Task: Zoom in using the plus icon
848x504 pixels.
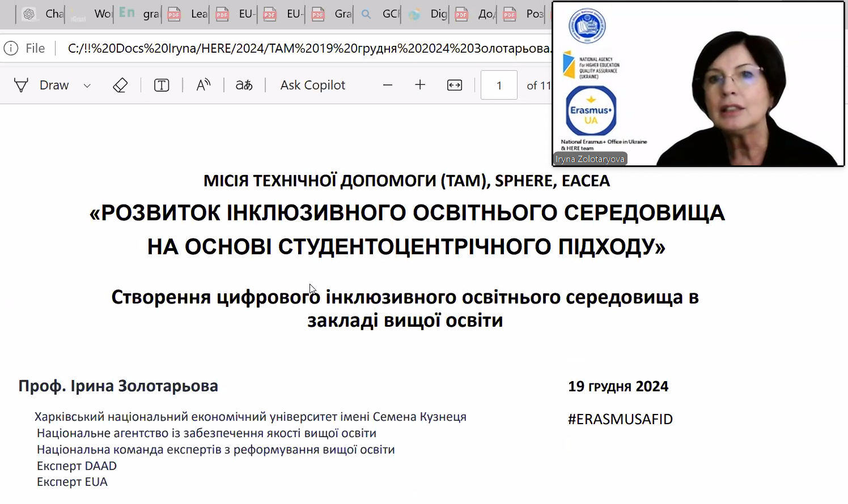Action: tap(420, 85)
